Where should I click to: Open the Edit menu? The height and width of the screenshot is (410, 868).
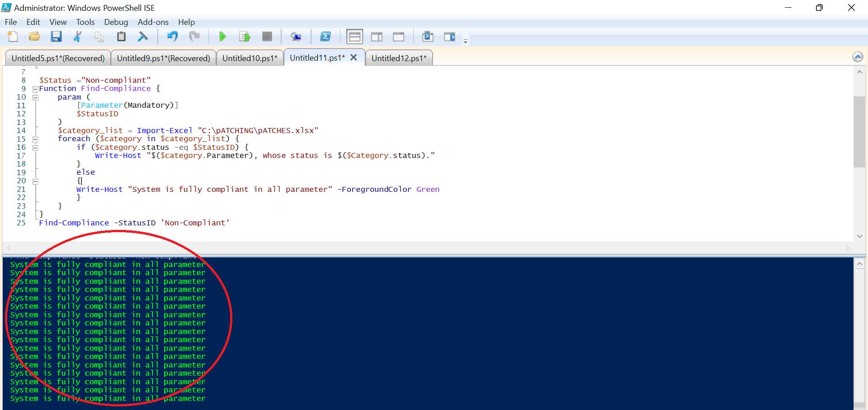(33, 22)
